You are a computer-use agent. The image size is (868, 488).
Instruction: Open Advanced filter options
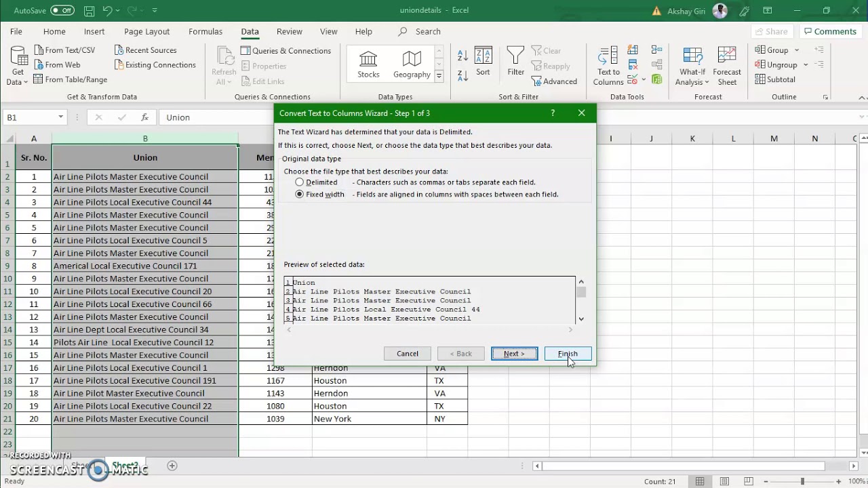pyautogui.click(x=554, y=81)
